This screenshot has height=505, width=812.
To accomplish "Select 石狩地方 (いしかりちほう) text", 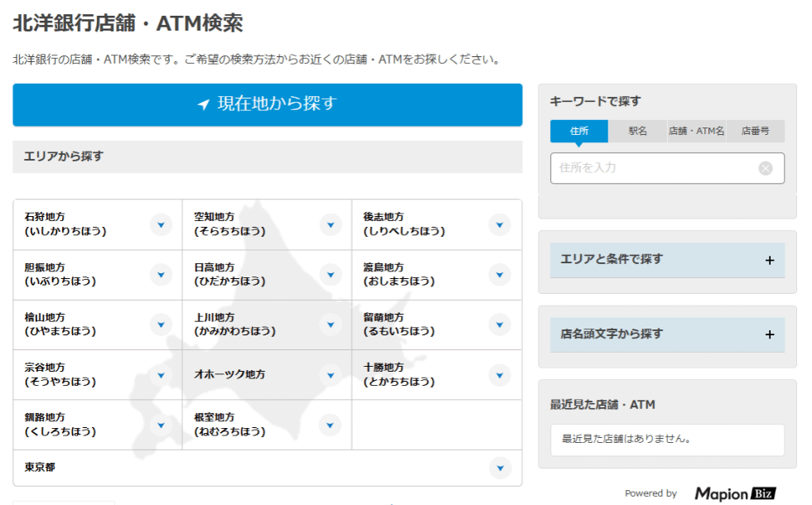I will tap(65, 224).
